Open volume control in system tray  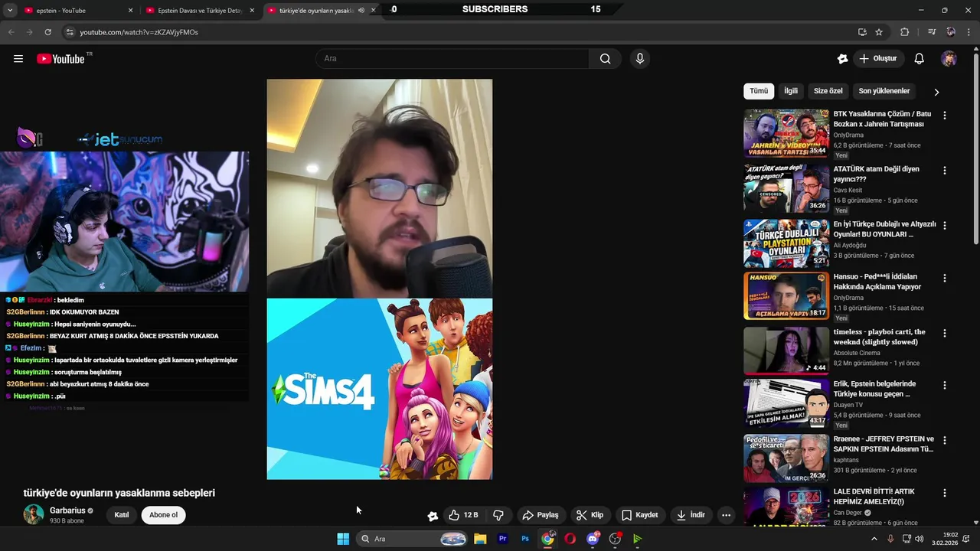pyautogui.click(x=919, y=539)
